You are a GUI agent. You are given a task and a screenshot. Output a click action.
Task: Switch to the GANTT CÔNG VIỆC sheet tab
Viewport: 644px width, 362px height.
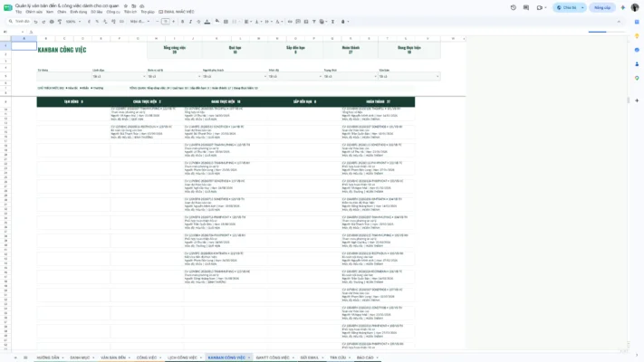point(273,357)
